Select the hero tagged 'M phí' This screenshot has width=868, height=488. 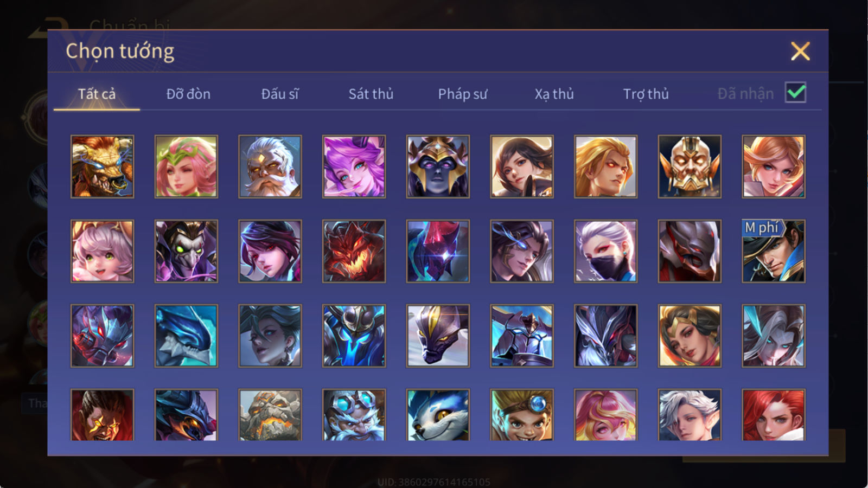click(x=774, y=251)
